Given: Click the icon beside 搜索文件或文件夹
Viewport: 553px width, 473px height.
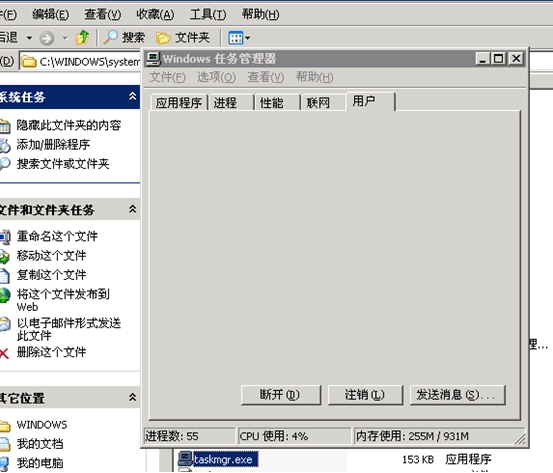Looking at the screenshot, I should tap(5, 164).
